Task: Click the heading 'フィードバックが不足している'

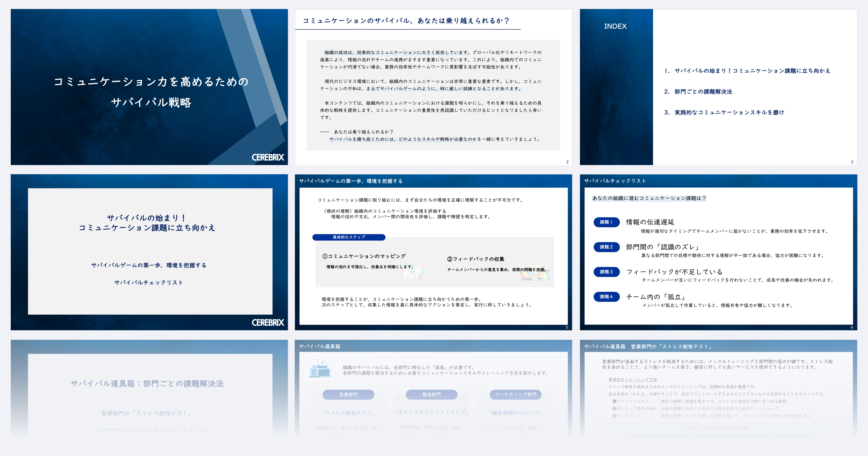Action: (x=674, y=272)
